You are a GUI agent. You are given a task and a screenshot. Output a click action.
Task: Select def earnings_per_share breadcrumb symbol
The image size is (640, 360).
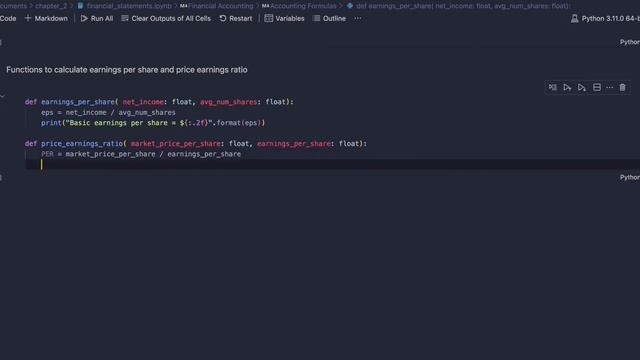point(458,6)
